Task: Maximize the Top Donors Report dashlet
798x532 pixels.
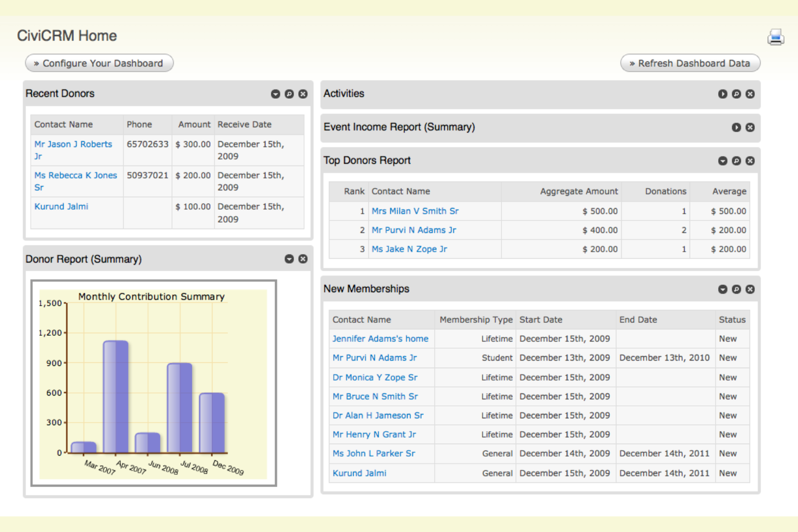Action: click(736, 161)
